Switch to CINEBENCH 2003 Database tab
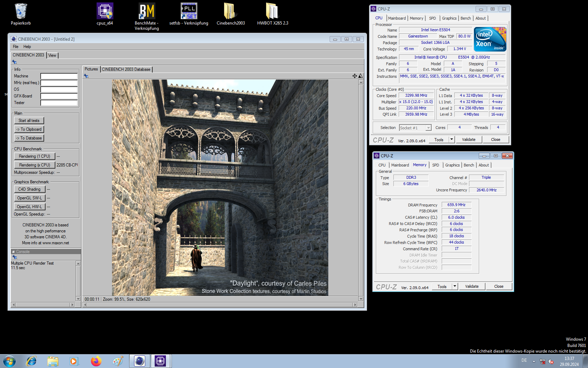The height and width of the screenshot is (368, 588). 126,69
